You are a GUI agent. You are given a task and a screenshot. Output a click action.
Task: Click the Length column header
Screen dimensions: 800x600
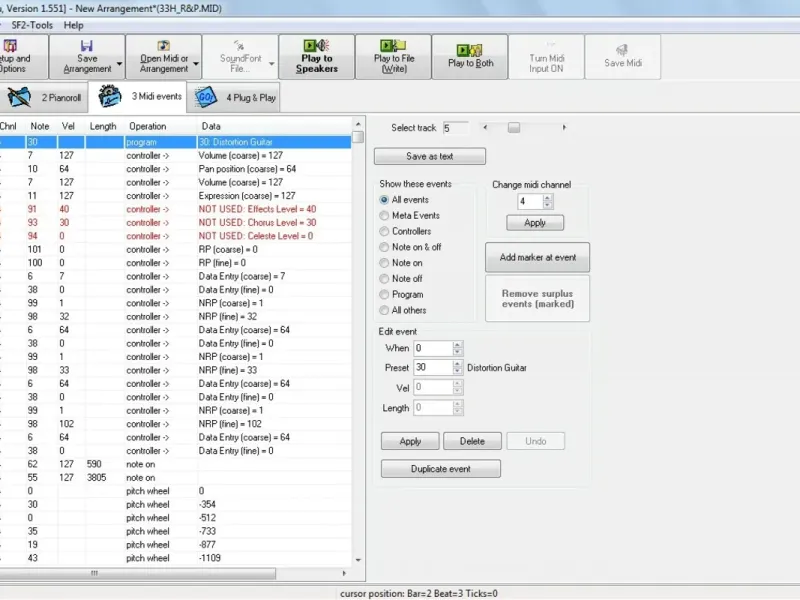[105, 126]
